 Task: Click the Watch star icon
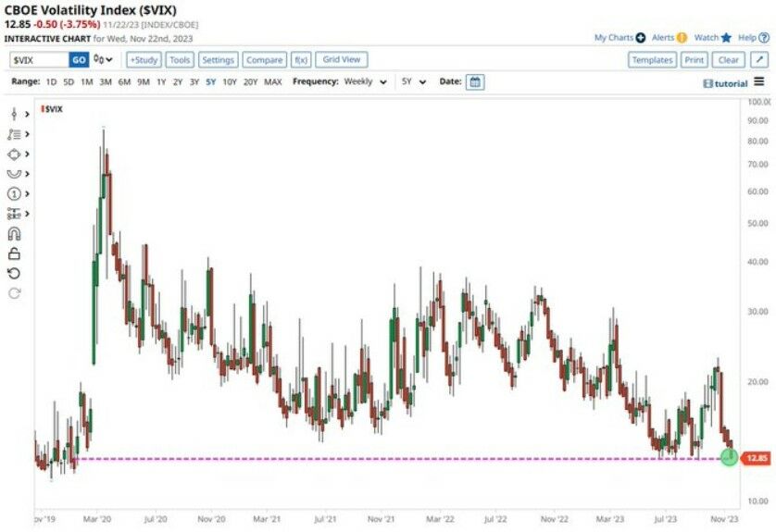pos(726,38)
